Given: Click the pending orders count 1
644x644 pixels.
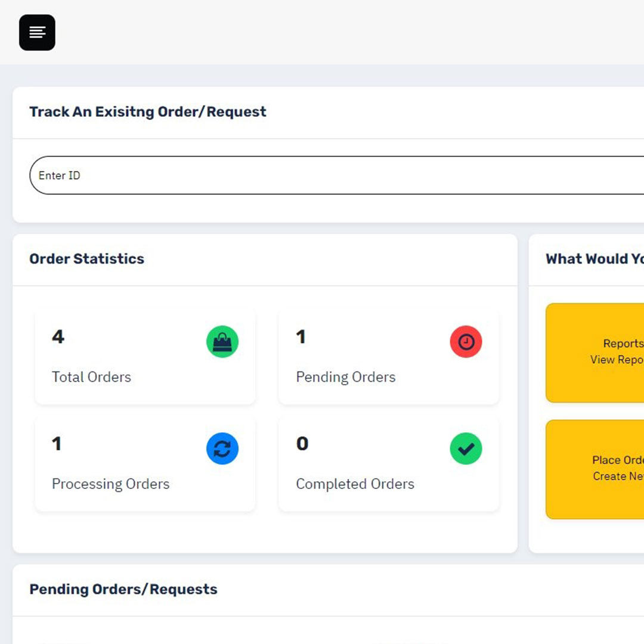Looking at the screenshot, I should [301, 337].
